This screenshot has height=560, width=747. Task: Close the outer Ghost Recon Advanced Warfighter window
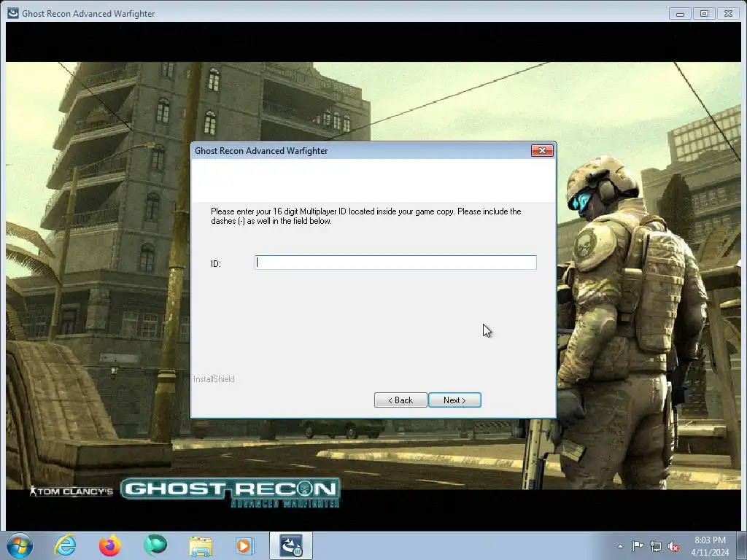[729, 14]
